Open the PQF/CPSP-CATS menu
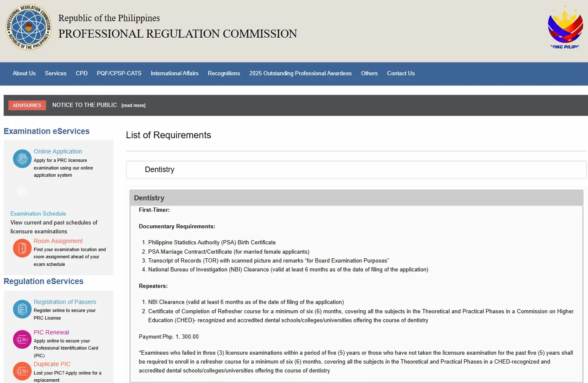 119,74
